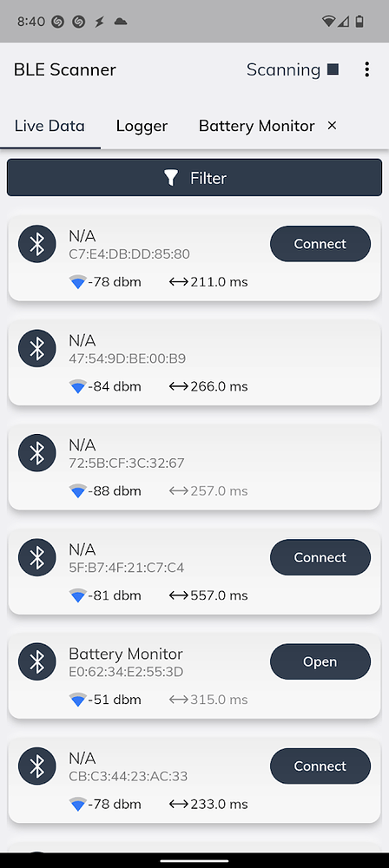389x868 pixels.
Task: Connect to device C7:E4:DB:DD:85:80
Action: click(x=320, y=244)
